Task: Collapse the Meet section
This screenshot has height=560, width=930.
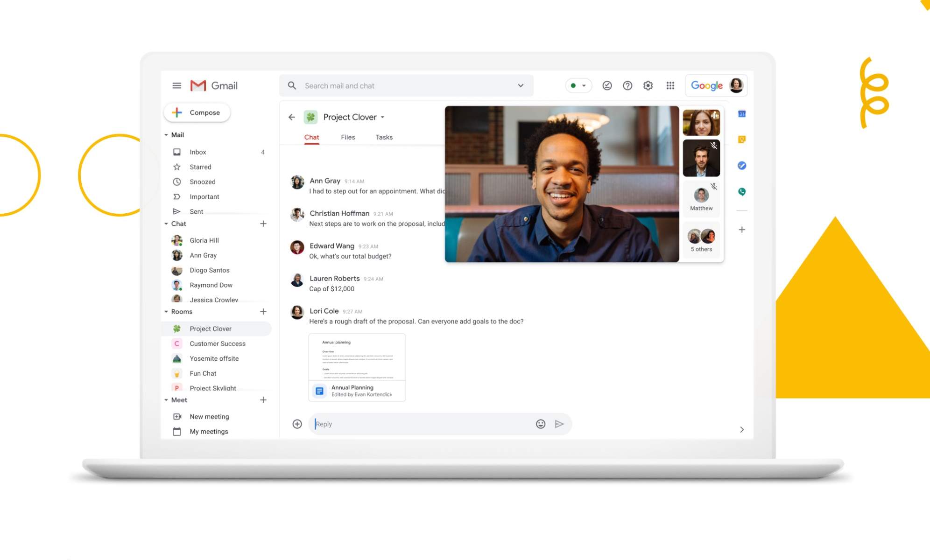Action: coord(166,400)
